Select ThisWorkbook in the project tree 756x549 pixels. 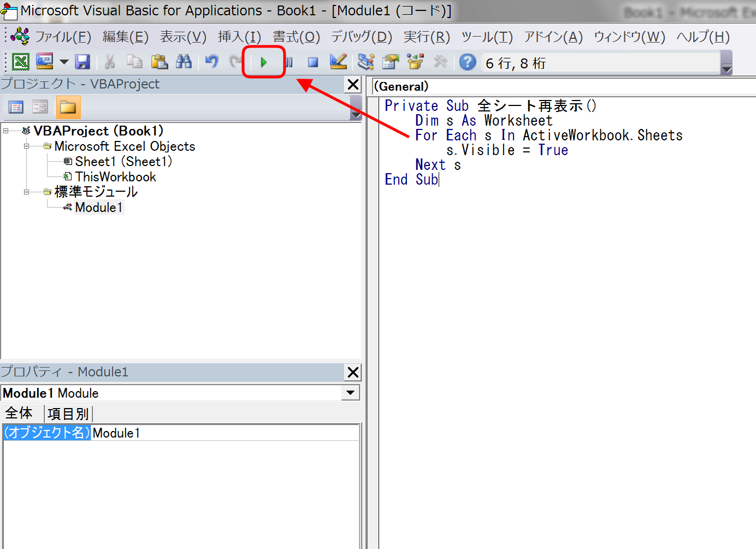tap(115, 177)
